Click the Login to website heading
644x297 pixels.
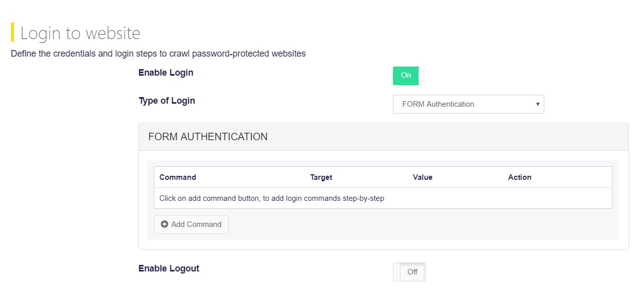(x=80, y=33)
